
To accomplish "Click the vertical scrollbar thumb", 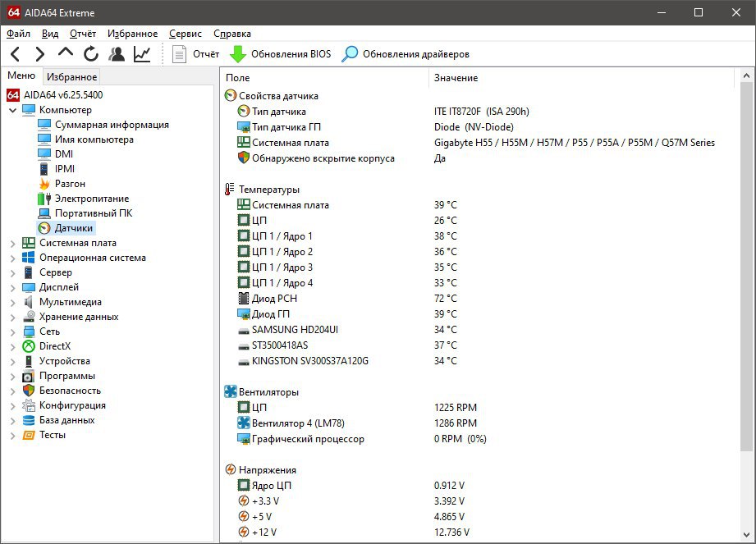I will pos(746,267).
